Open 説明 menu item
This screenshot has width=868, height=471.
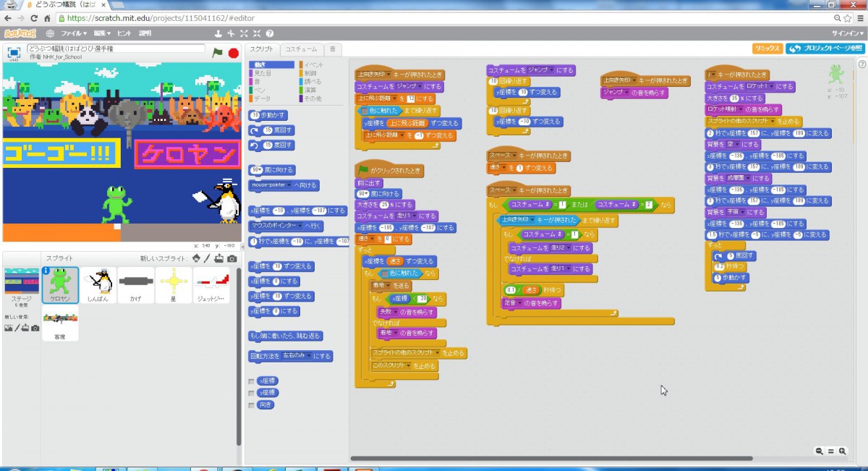145,33
